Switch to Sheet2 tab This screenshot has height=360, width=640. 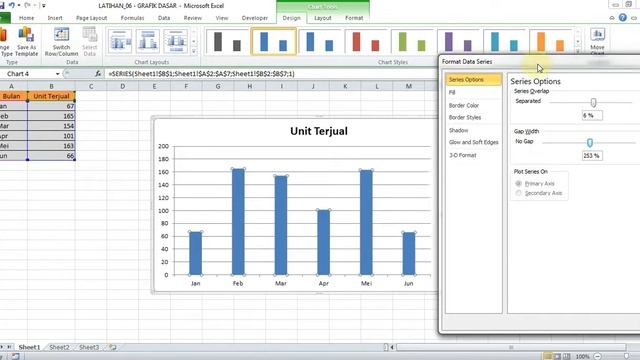[59, 347]
